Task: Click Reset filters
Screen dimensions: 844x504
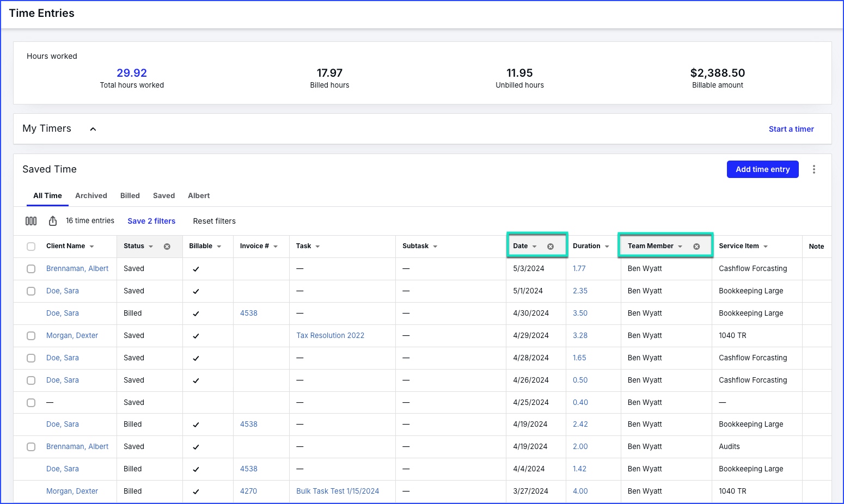Action: pos(215,221)
